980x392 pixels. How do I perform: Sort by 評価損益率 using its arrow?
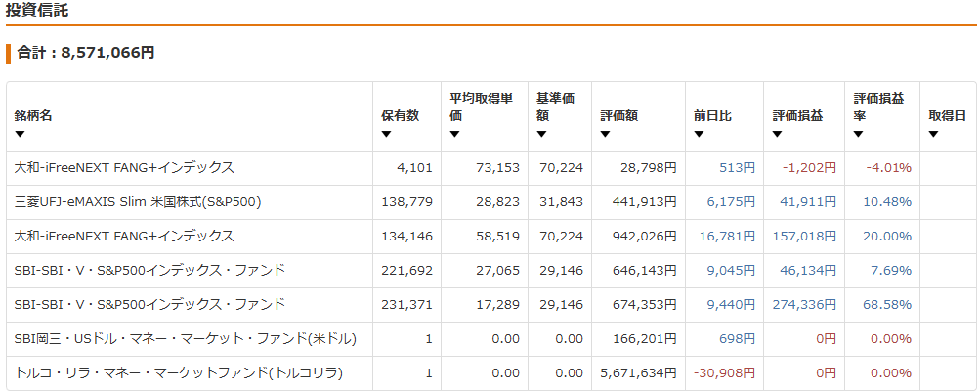click(858, 134)
